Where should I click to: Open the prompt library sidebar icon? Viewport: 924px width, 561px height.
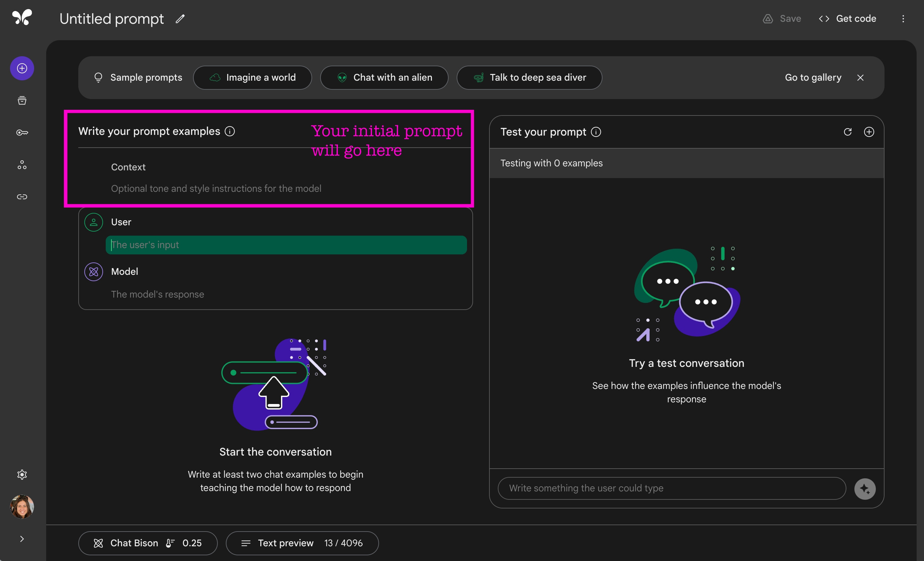pyautogui.click(x=22, y=100)
